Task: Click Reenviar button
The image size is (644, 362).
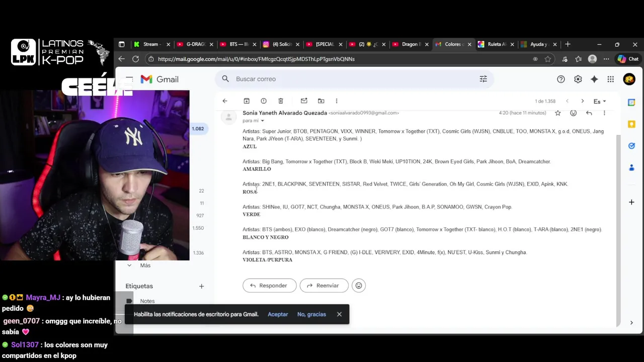Action: [x=324, y=286]
